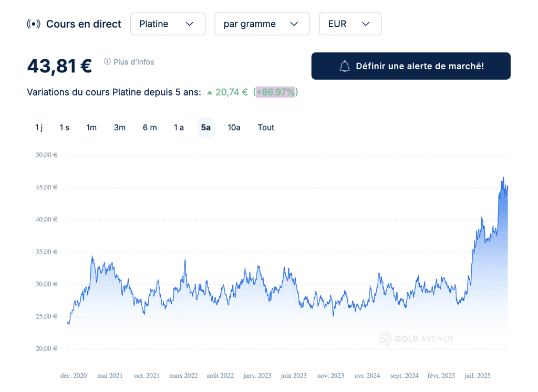Open the EUR currency dropdown

350,24
